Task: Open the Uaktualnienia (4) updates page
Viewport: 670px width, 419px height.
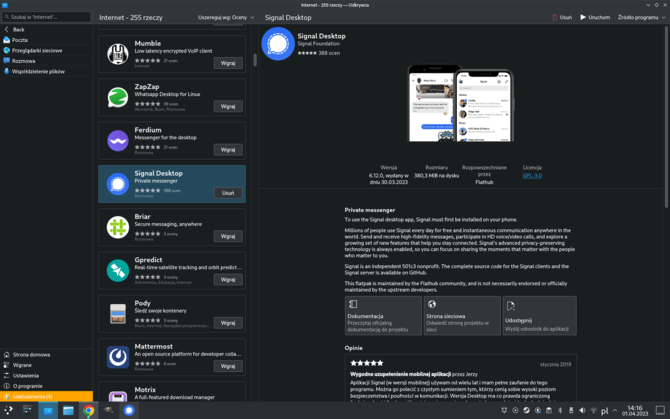Action: pyautogui.click(x=46, y=396)
